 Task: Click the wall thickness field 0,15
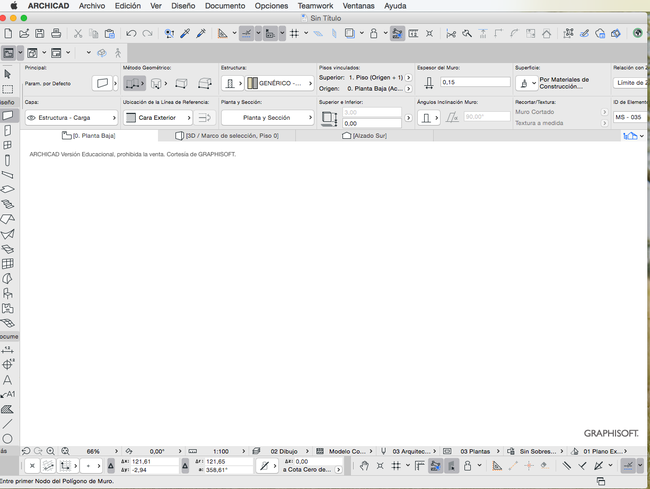475,82
